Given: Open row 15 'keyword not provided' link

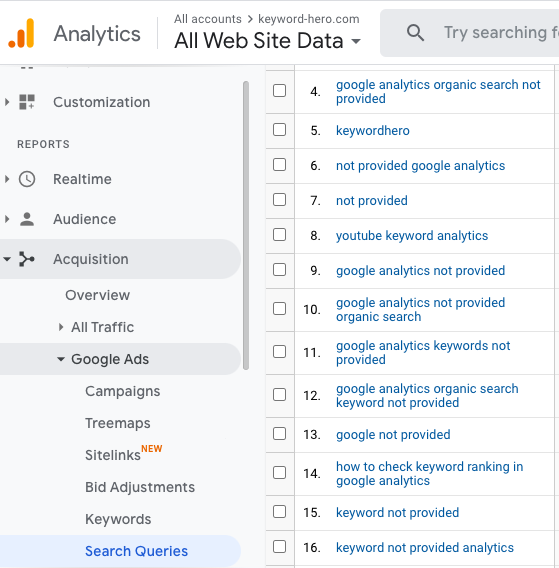Looking at the screenshot, I should pyautogui.click(x=397, y=513).
